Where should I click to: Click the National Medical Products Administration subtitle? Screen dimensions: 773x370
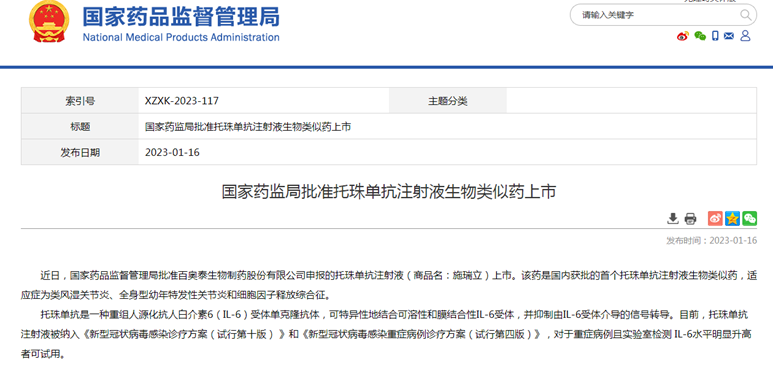[181, 37]
